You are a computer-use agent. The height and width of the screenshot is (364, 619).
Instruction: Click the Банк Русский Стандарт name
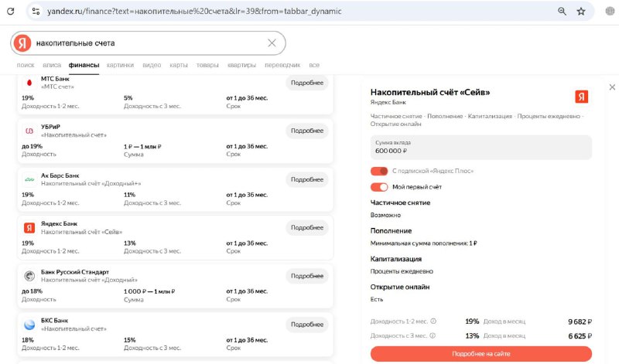pyautogui.click(x=75, y=272)
